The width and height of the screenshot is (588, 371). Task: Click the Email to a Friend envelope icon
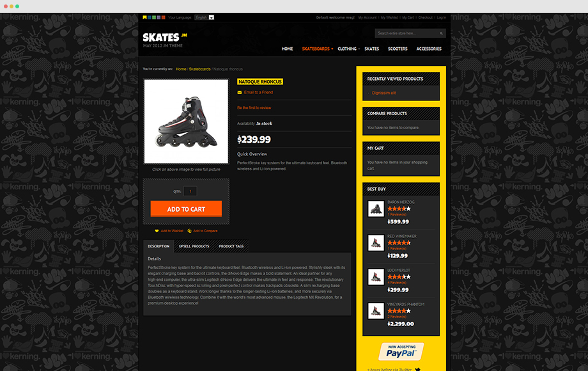tap(240, 92)
